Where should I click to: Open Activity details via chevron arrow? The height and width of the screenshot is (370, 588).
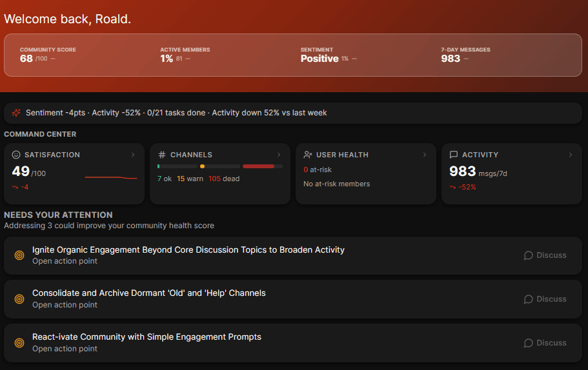571,155
